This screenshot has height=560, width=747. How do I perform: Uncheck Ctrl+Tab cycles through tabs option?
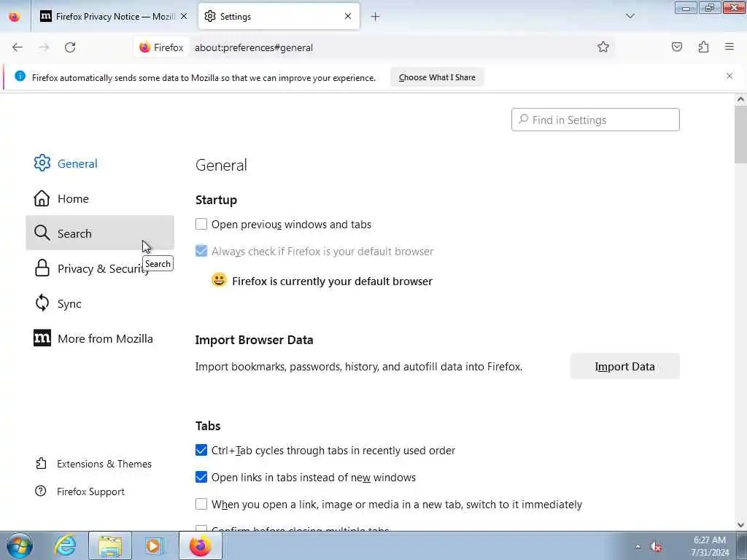(x=201, y=450)
